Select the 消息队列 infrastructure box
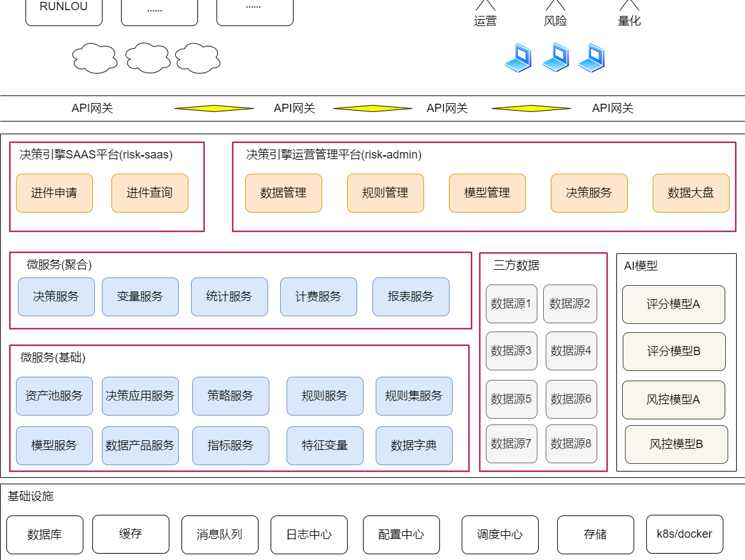 (220, 535)
